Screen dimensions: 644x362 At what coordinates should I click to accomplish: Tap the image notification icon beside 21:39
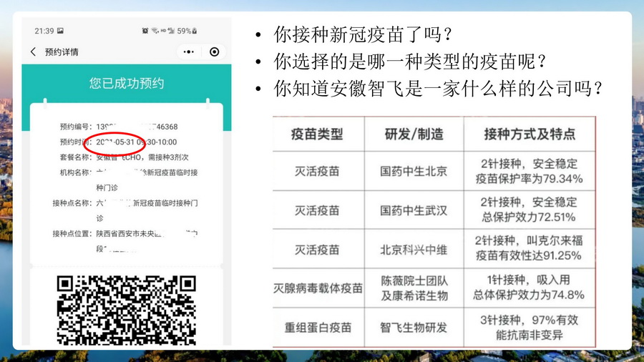[60, 31]
